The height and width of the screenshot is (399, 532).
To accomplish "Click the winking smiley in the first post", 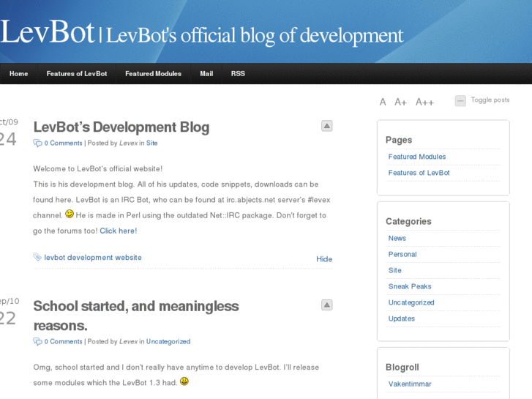I will [x=70, y=214].
